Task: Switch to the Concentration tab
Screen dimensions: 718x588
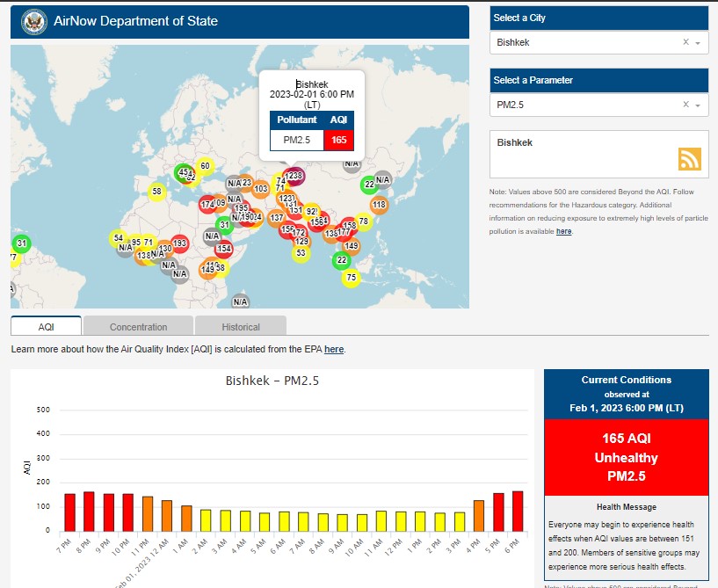Action: [x=138, y=326]
